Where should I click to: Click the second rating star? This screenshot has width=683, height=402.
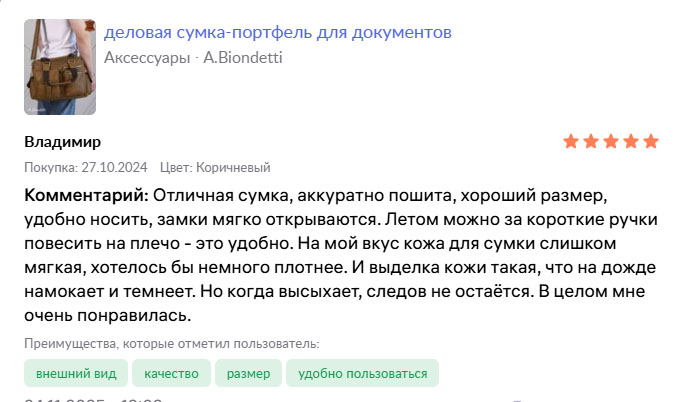point(591,141)
